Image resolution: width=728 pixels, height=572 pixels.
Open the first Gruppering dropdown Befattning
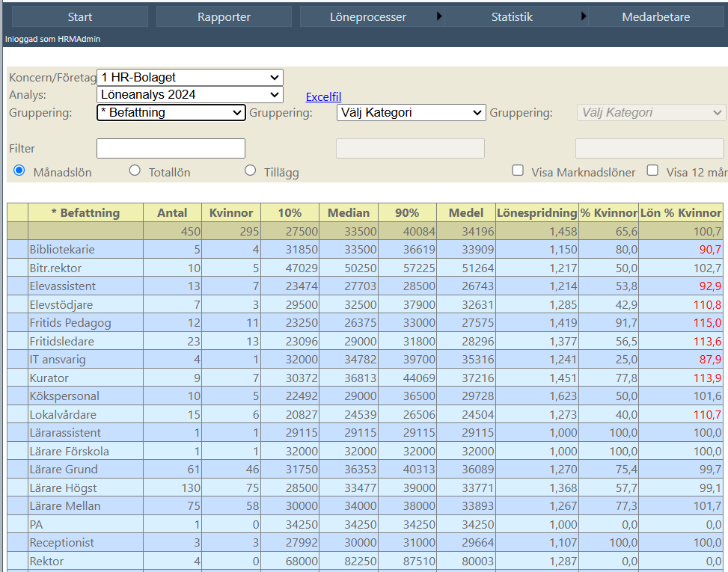pos(171,113)
